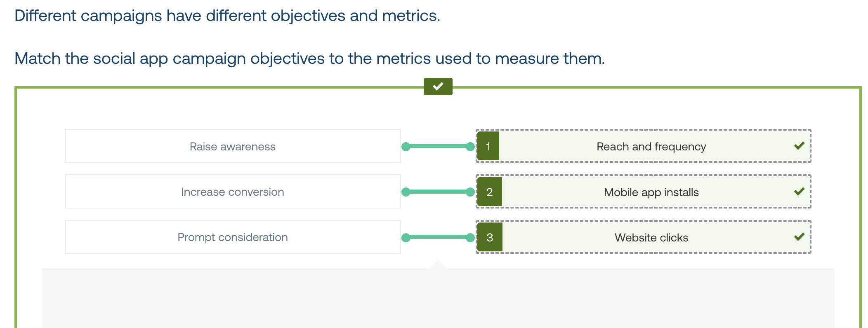This screenshot has width=868, height=328.
Task: Click the number 2 badge
Action: 490,192
